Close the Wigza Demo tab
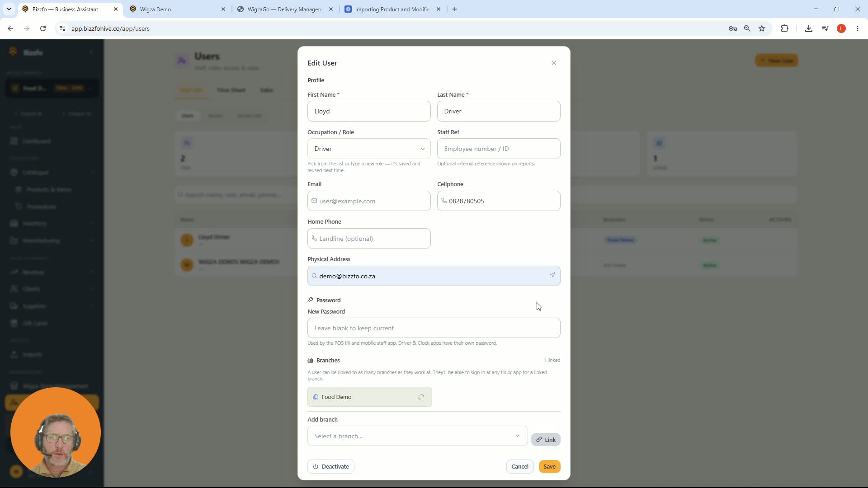The image size is (868, 488). (223, 9)
